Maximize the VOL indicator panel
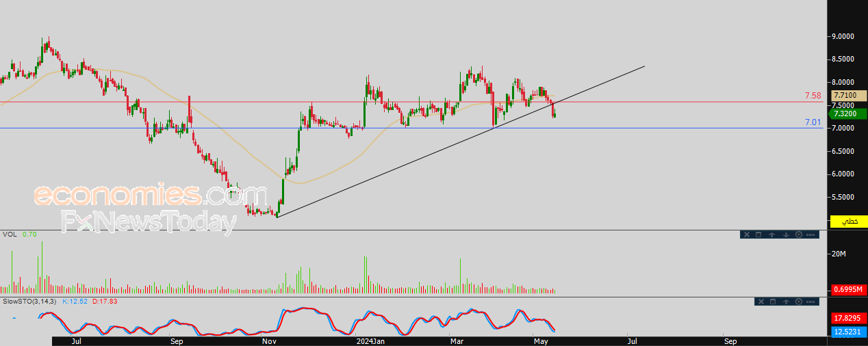The width and height of the screenshot is (868, 346). tap(758, 235)
